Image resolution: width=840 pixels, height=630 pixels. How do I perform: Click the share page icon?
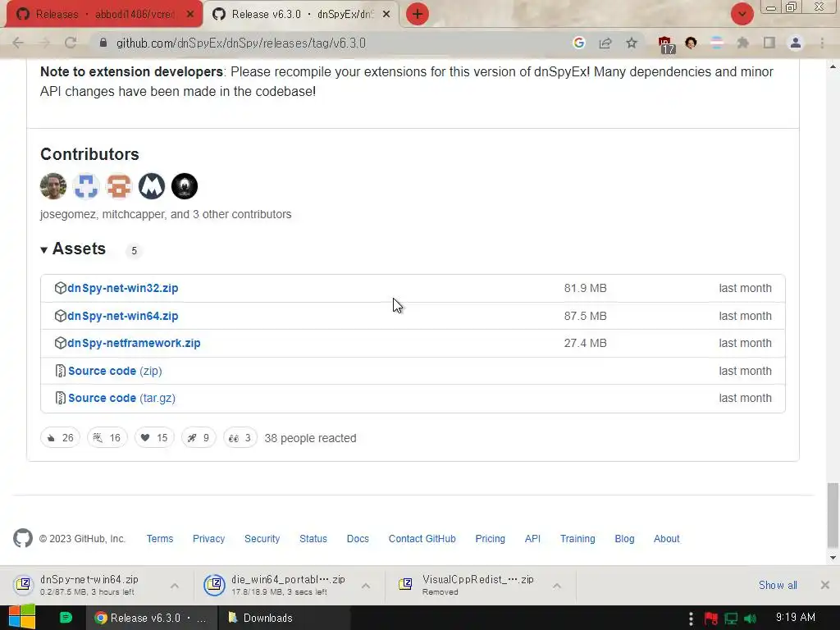(x=605, y=43)
